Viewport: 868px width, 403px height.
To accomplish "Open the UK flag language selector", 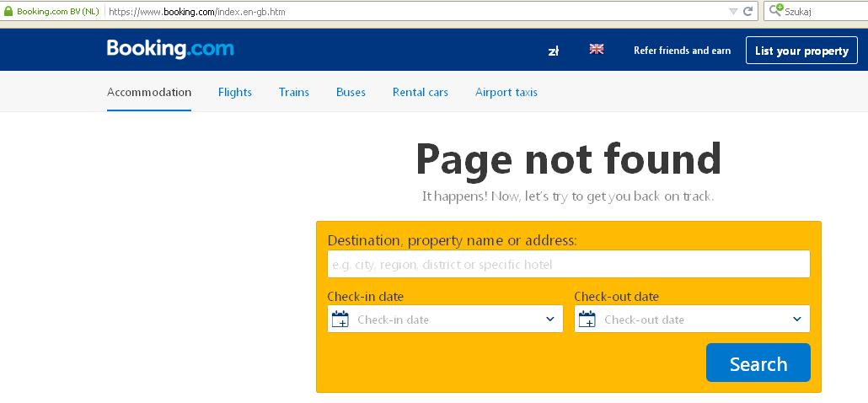I will 596,49.
